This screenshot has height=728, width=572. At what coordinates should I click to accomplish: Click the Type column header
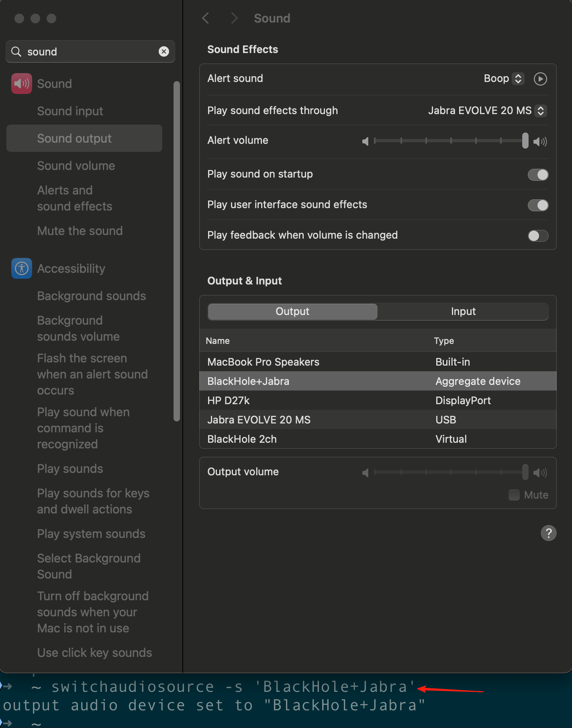[444, 341]
